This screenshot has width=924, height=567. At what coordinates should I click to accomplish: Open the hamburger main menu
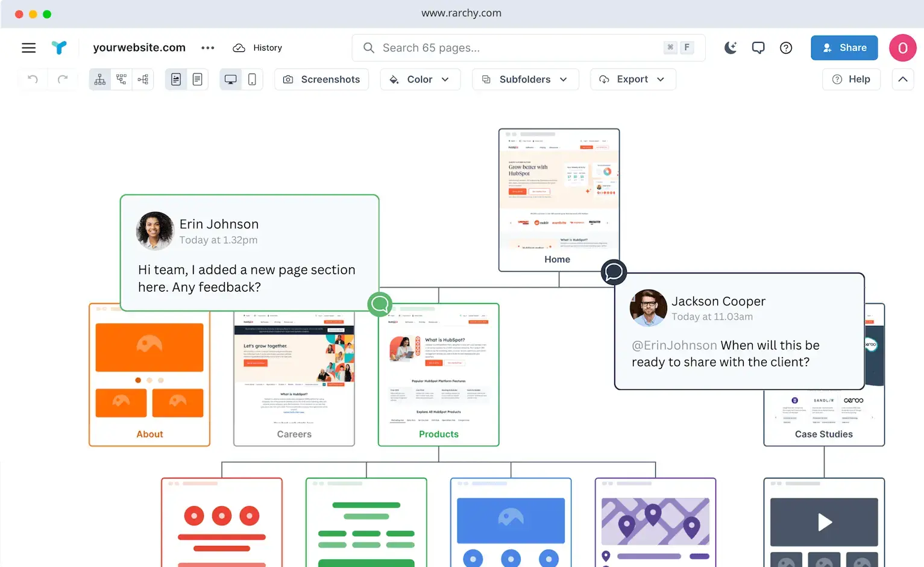coord(28,48)
